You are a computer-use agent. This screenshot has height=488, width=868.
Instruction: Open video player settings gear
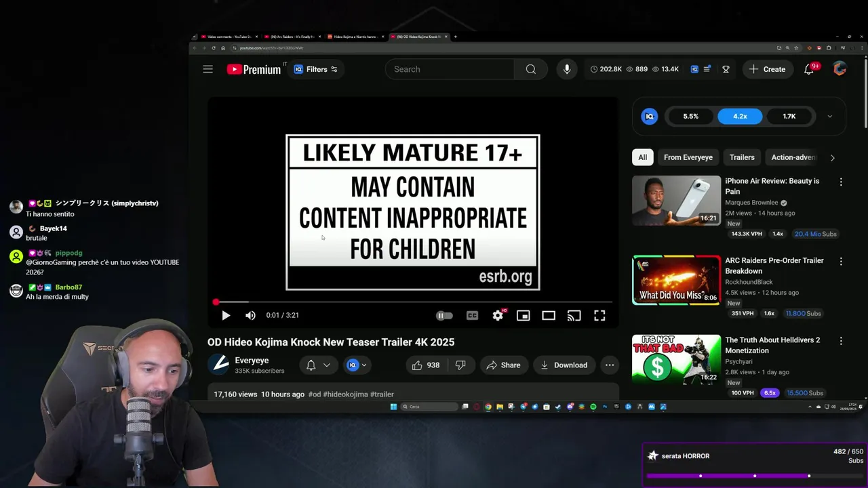(x=498, y=315)
